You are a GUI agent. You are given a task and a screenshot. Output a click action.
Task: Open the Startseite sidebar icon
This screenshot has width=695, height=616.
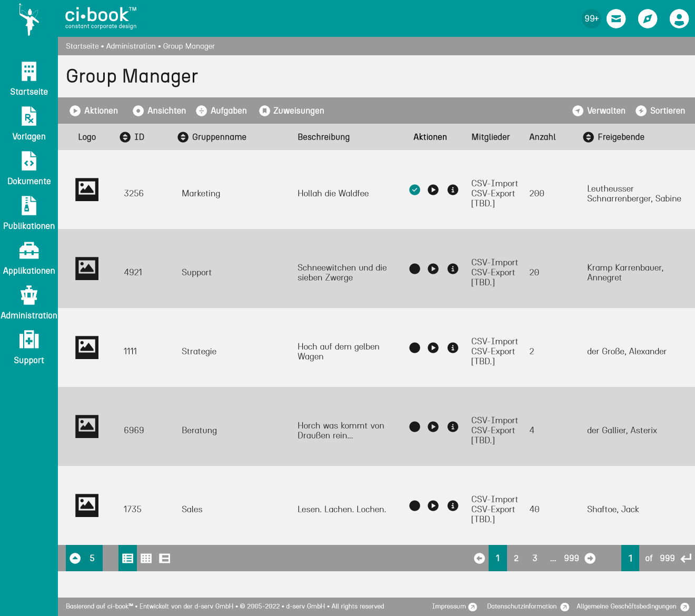pyautogui.click(x=29, y=72)
